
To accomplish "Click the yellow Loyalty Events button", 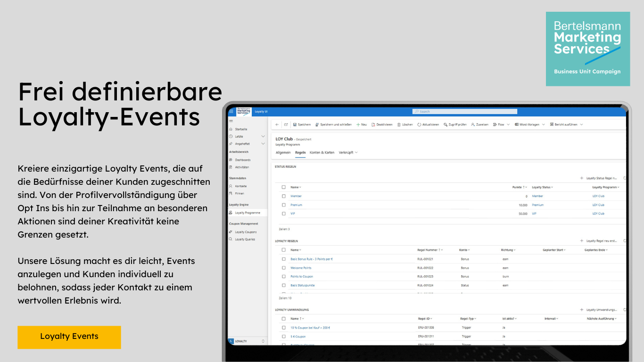I will (69, 337).
